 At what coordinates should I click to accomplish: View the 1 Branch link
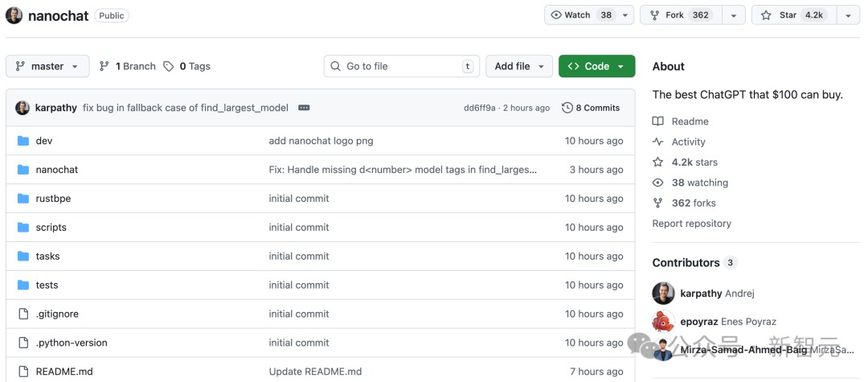(x=128, y=67)
